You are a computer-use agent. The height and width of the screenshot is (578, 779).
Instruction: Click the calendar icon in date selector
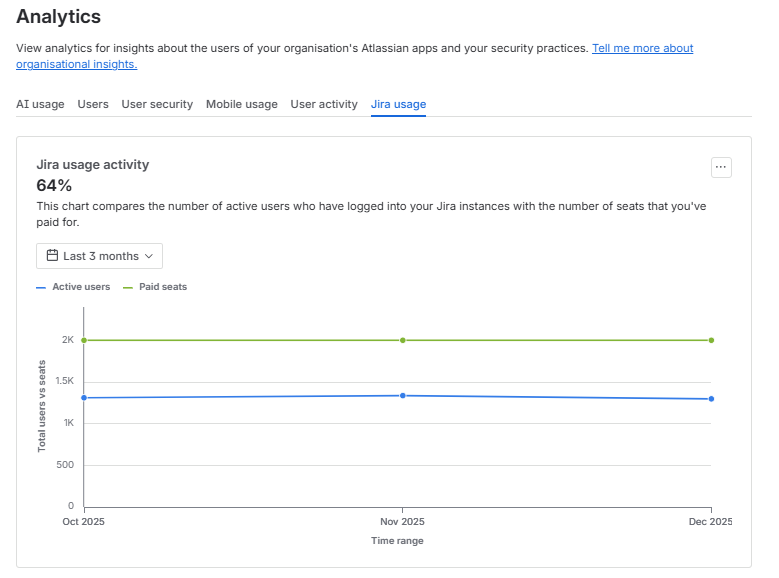52,255
